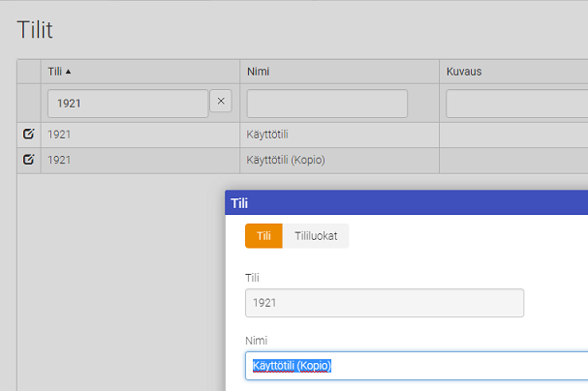Click the Nimi column filter field
This screenshot has width=588, height=391.
326,103
